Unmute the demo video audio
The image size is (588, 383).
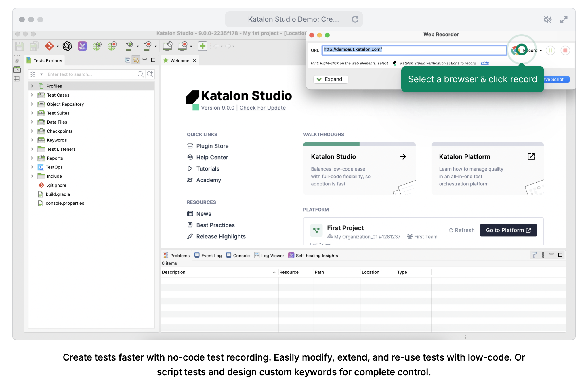coord(547,19)
